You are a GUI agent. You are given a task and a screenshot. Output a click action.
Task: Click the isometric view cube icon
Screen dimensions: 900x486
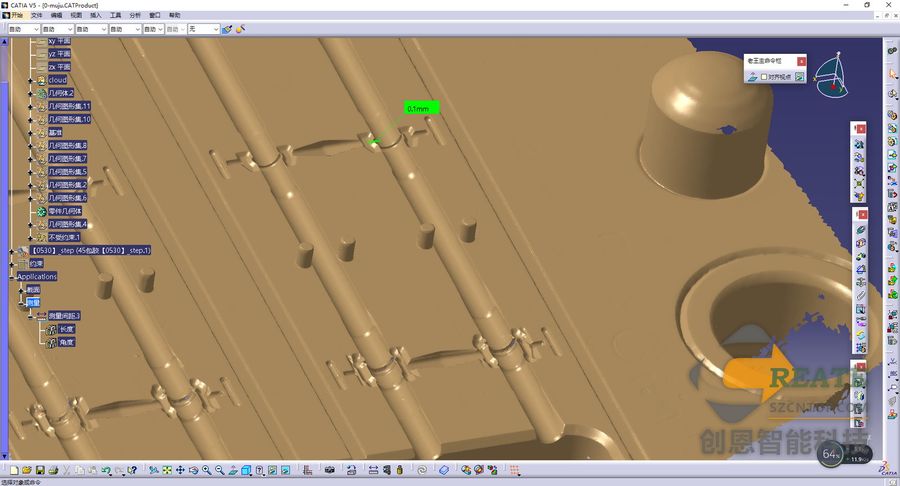[x=246, y=470]
